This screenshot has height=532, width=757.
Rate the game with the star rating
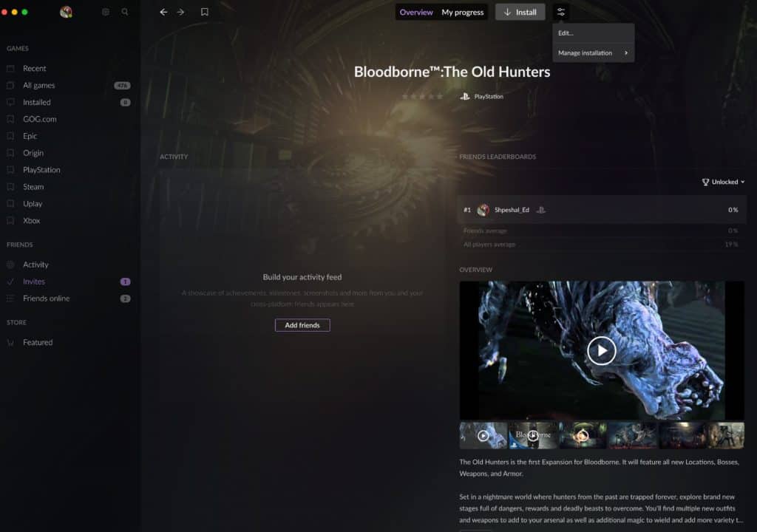[422, 97]
